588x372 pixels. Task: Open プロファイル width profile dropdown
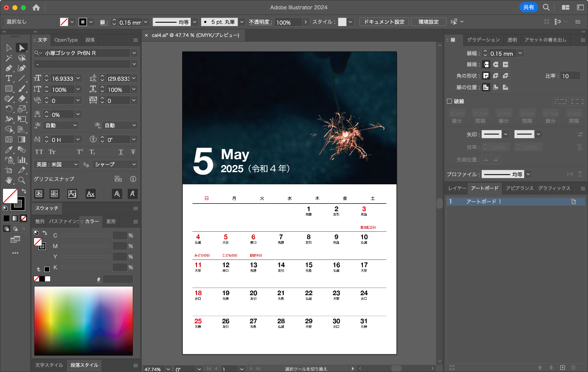528,174
